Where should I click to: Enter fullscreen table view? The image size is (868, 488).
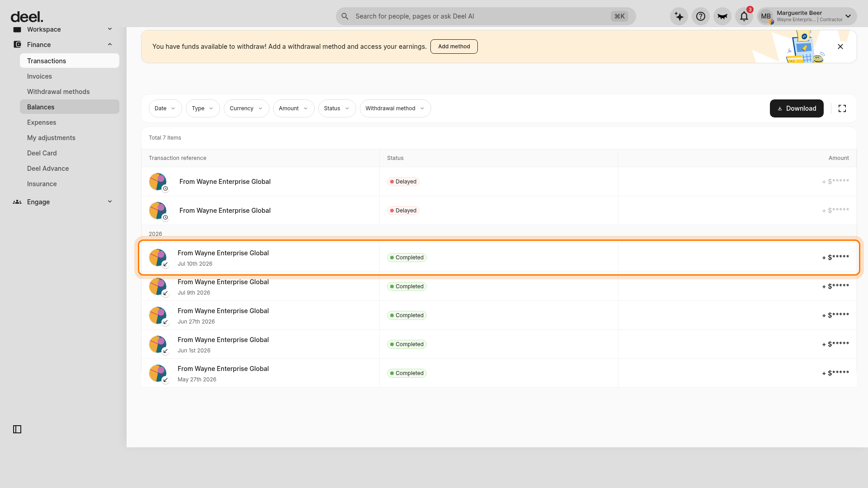coord(842,108)
